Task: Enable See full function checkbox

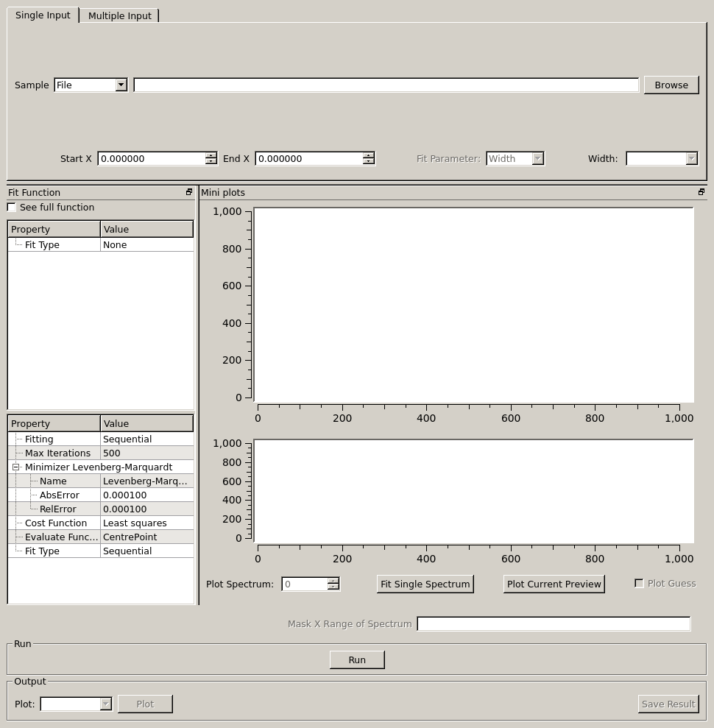Action: pos(12,208)
